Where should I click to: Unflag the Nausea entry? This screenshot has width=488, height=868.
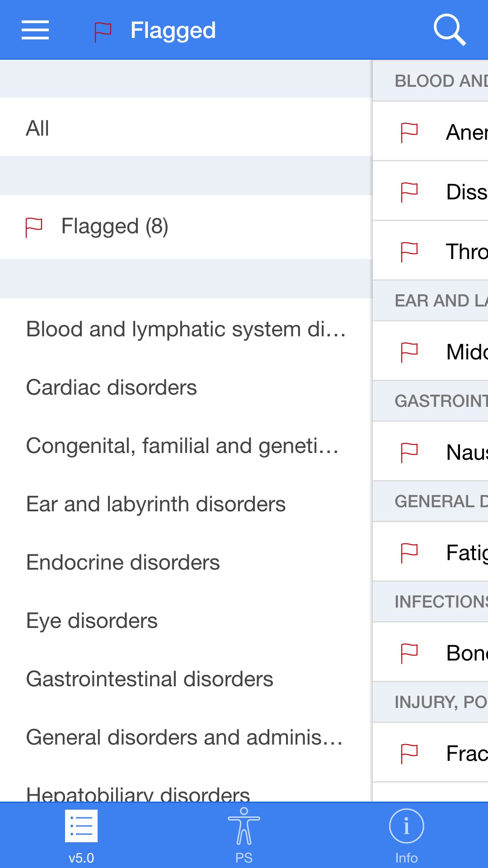(409, 453)
